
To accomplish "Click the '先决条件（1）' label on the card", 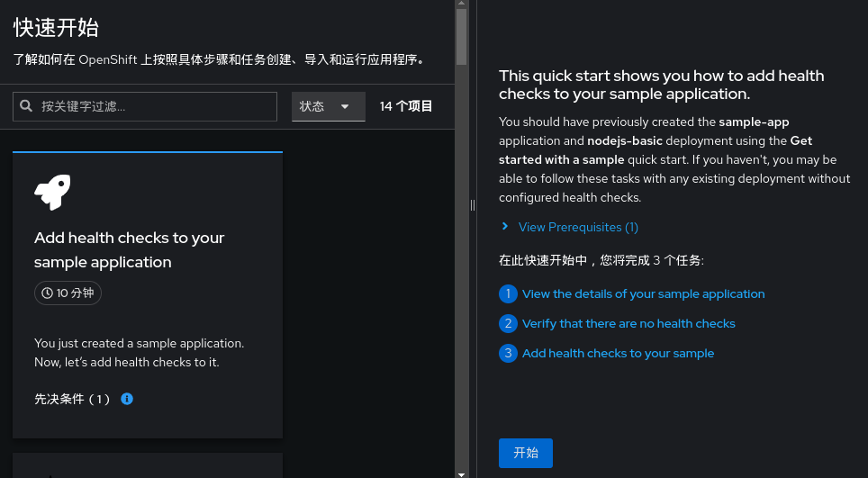I will [x=73, y=399].
